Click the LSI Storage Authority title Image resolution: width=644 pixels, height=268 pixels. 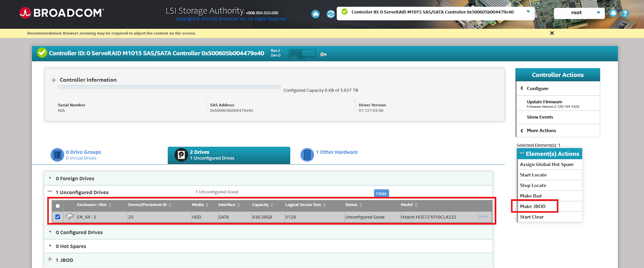click(x=205, y=11)
